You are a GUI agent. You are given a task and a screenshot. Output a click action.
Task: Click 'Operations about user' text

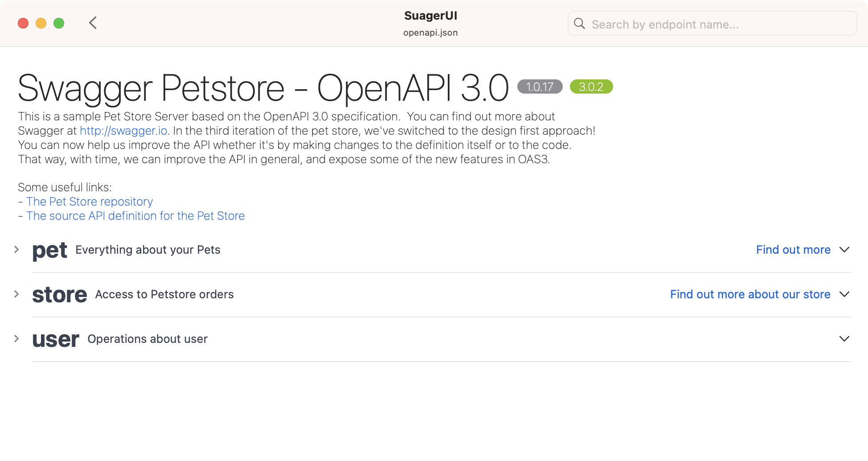tap(147, 339)
